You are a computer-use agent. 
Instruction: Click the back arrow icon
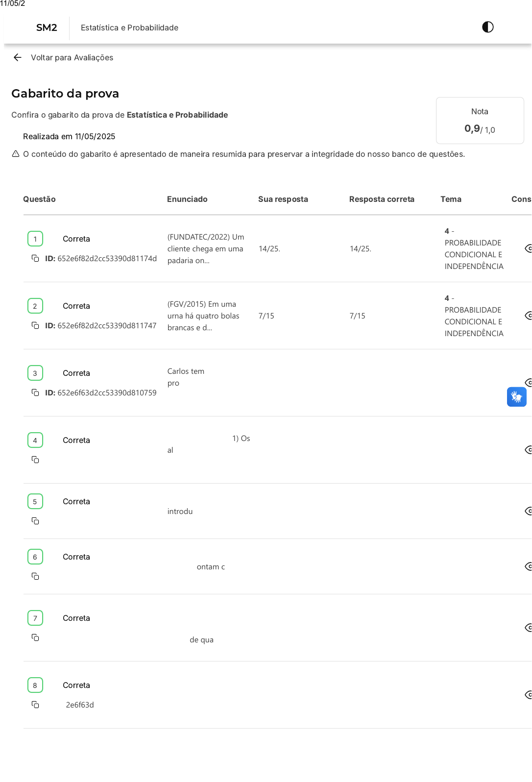coord(18,57)
